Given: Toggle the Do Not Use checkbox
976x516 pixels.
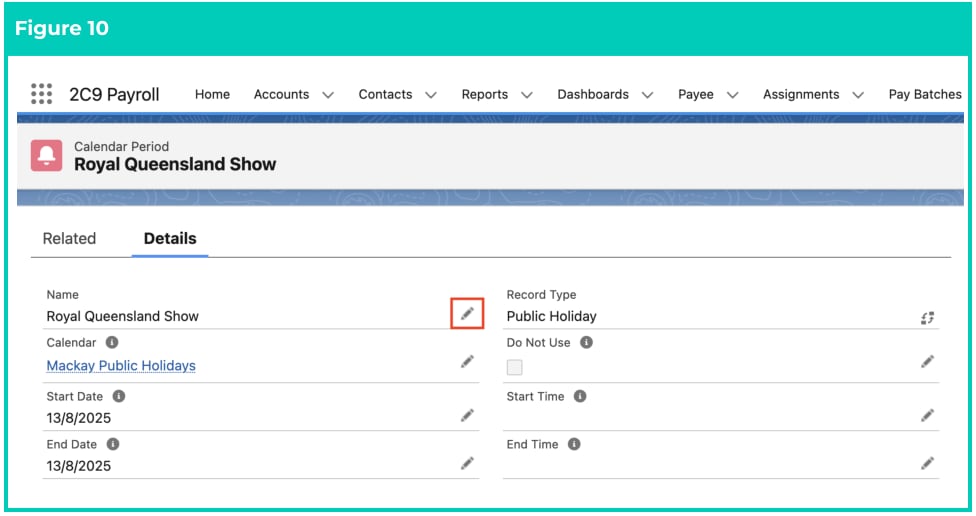Looking at the screenshot, I should (515, 367).
